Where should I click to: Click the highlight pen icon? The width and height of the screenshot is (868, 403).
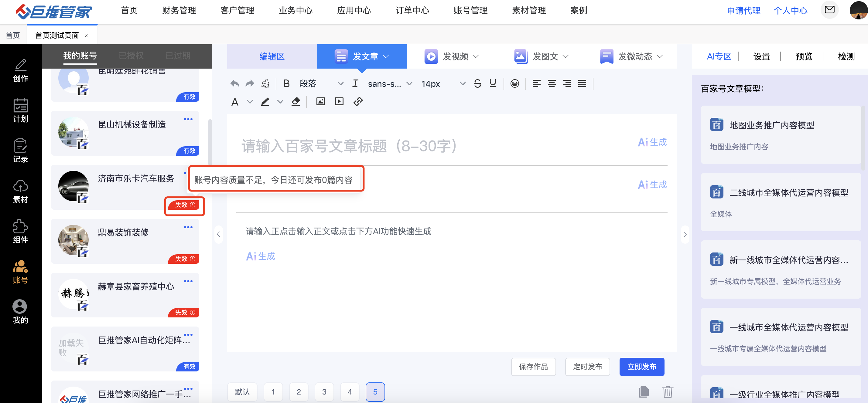coord(265,102)
